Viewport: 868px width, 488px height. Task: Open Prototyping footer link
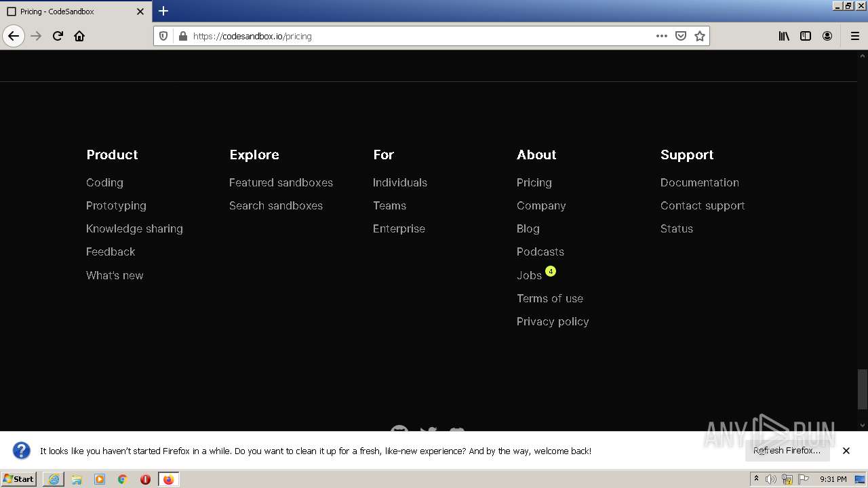(x=116, y=205)
